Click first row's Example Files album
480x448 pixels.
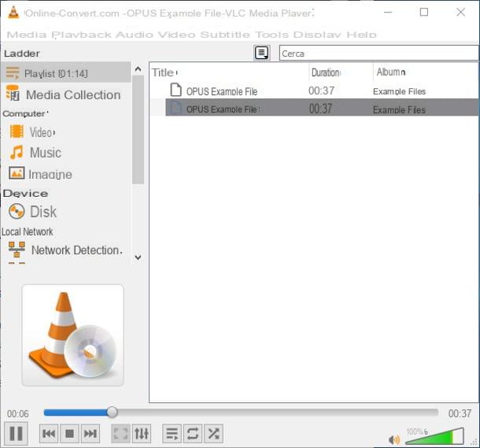click(x=399, y=91)
